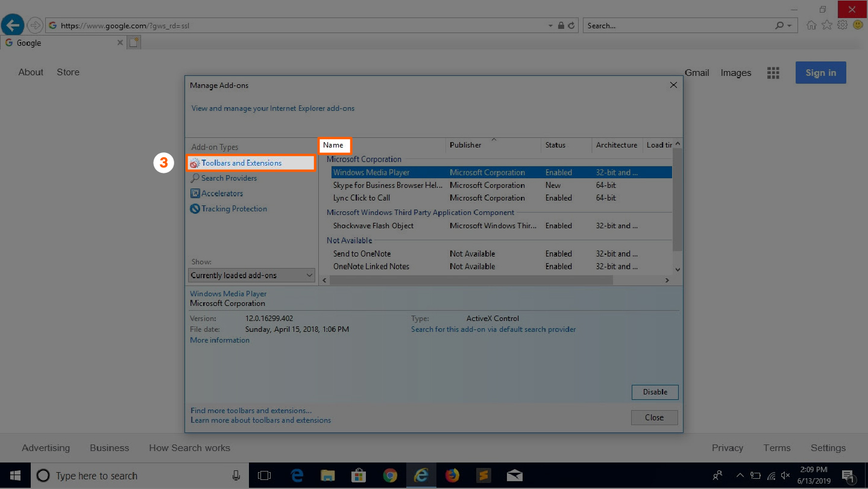The image size is (868, 489).
Task: Click the lock security icon in address bar
Action: pyautogui.click(x=561, y=26)
